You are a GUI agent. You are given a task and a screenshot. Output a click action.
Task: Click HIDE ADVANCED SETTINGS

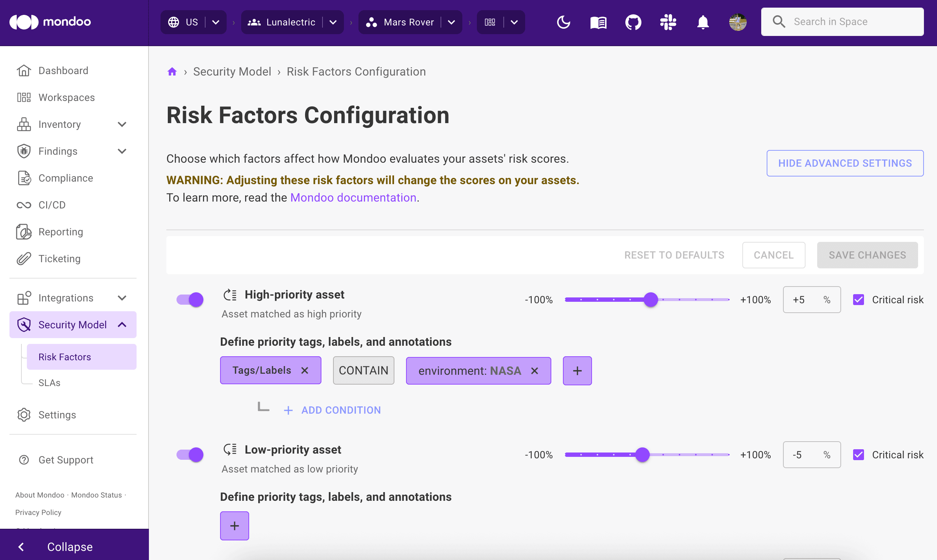844,163
